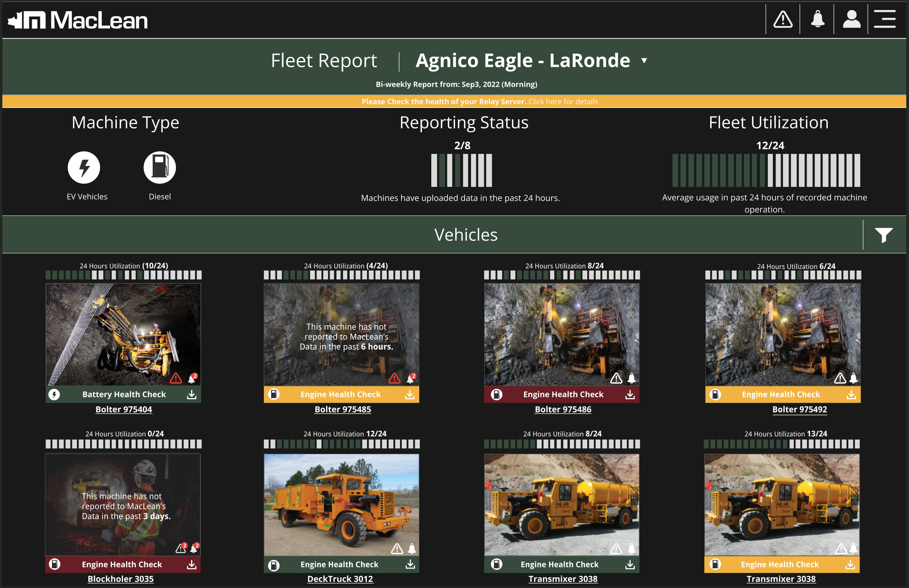This screenshot has height=588, width=909.
Task: Open the hamburger menu
Action: click(x=885, y=19)
